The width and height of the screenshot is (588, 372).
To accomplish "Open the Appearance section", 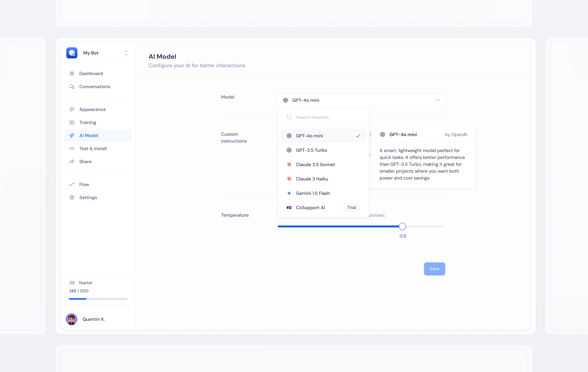I will click(98, 109).
